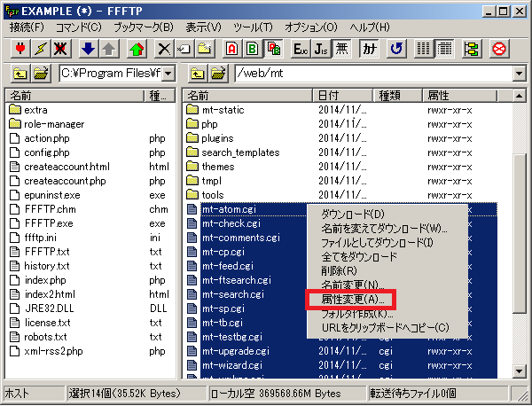Click the Connect plug icon in toolbar
The height and width of the screenshot is (406, 532).
(x=20, y=49)
